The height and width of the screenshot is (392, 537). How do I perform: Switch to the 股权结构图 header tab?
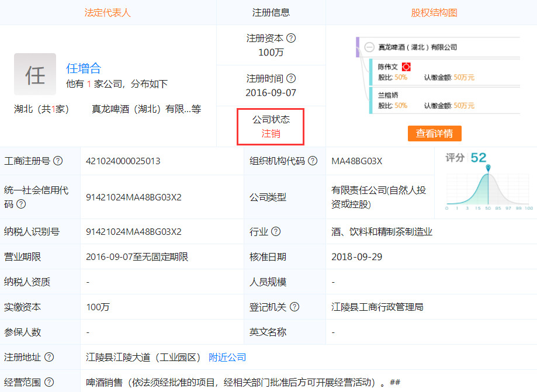tap(434, 13)
